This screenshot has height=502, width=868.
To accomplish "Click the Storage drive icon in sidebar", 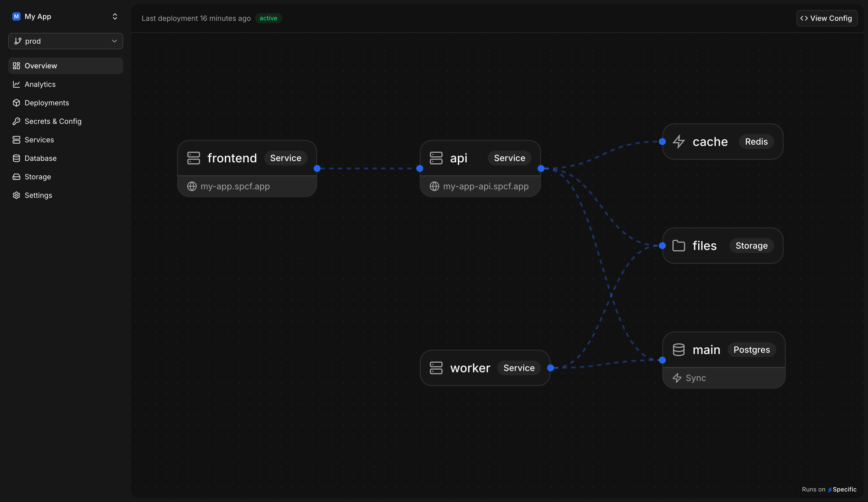I will click(x=16, y=177).
